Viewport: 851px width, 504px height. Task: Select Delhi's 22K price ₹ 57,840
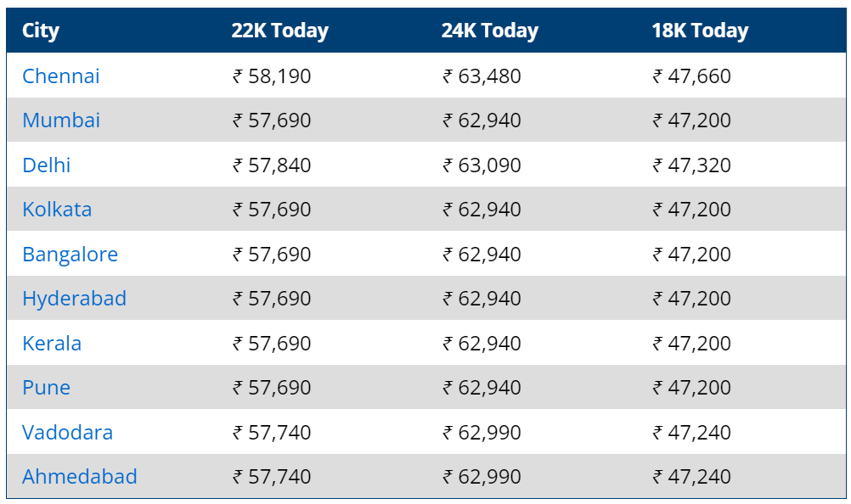point(272,165)
